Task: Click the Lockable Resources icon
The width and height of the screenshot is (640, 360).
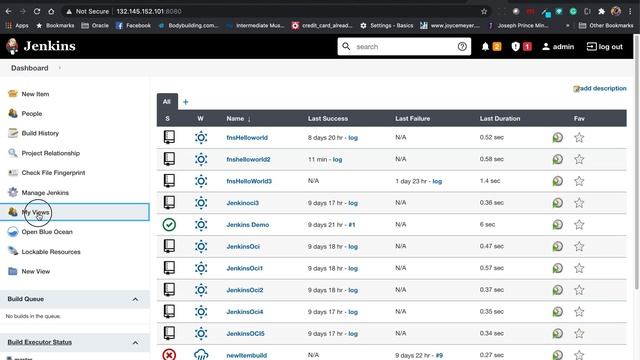Action: click(13, 251)
